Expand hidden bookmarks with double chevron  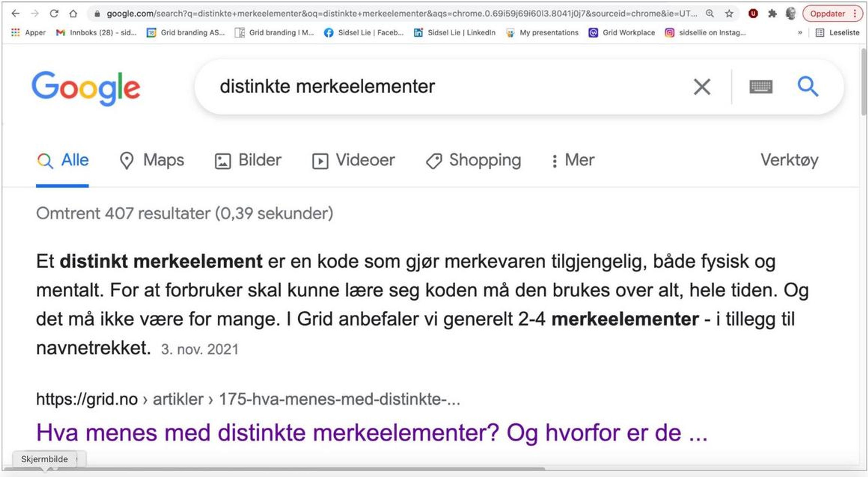click(x=800, y=33)
